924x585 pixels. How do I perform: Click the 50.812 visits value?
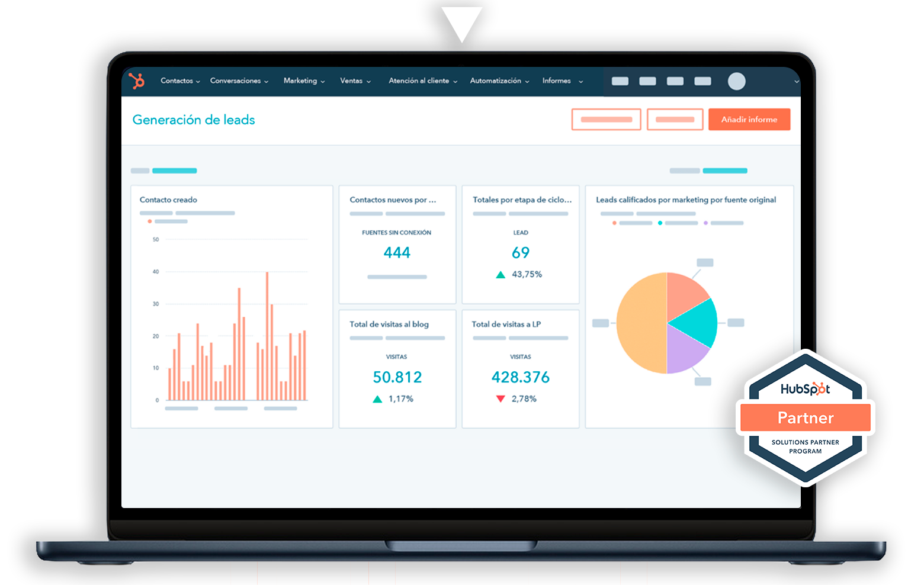coord(397,377)
